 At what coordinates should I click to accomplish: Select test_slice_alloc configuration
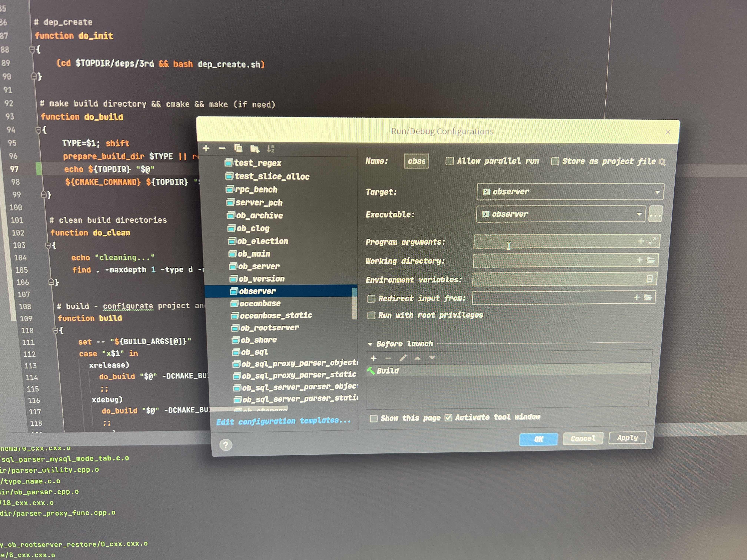pos(268,176)
